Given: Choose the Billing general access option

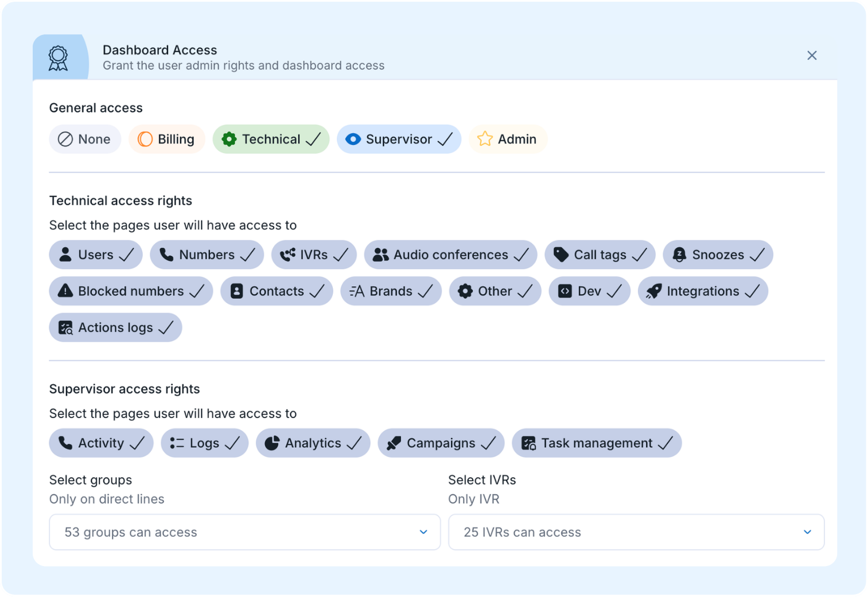Looking at the screenshot, I should tap(167, 139).
